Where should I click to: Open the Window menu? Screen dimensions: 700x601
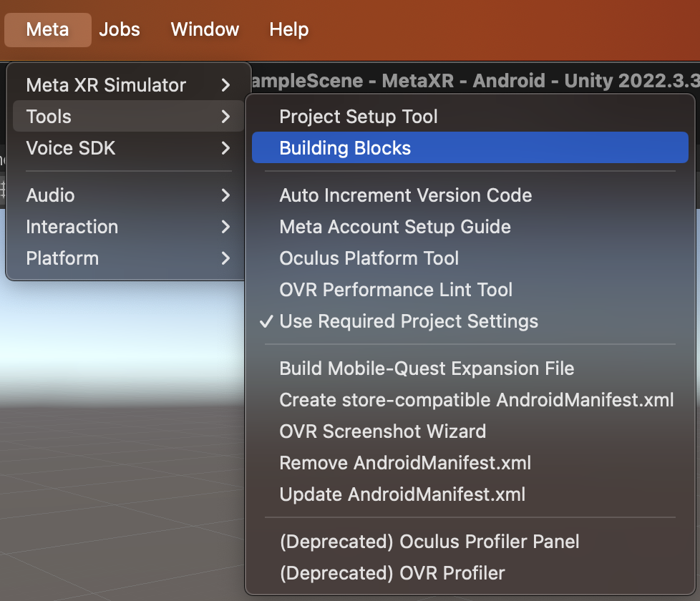[x=205, y=29]
